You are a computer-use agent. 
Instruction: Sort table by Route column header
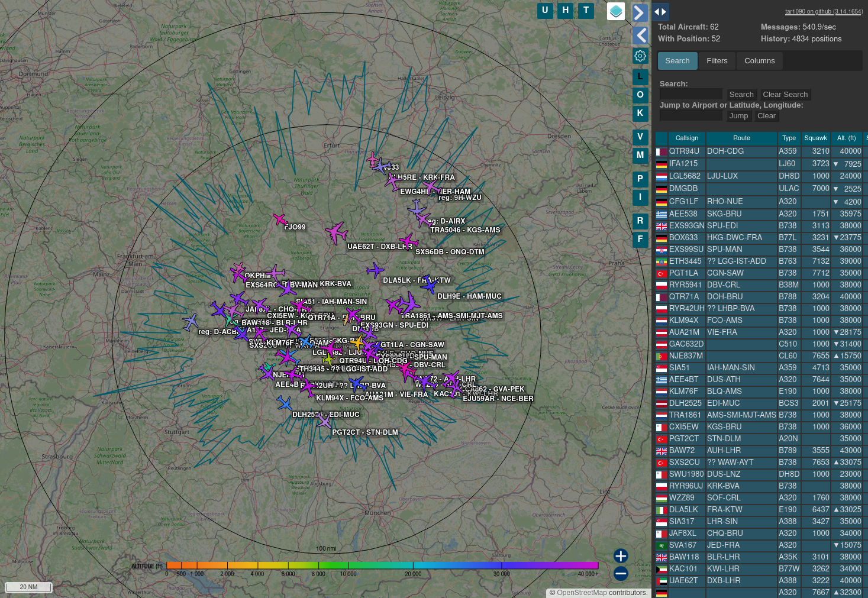coord(741,138)
